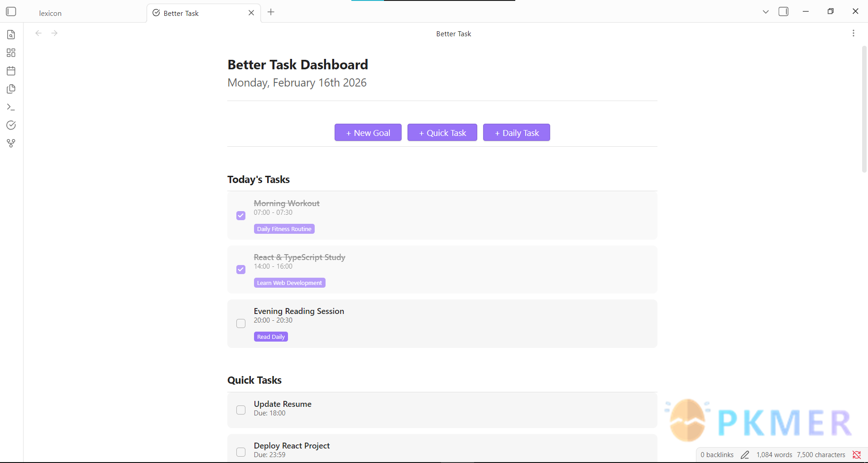Click the + Quick Task button
The height and width of the screenshot is (463, 868).
tap(442, 132)
